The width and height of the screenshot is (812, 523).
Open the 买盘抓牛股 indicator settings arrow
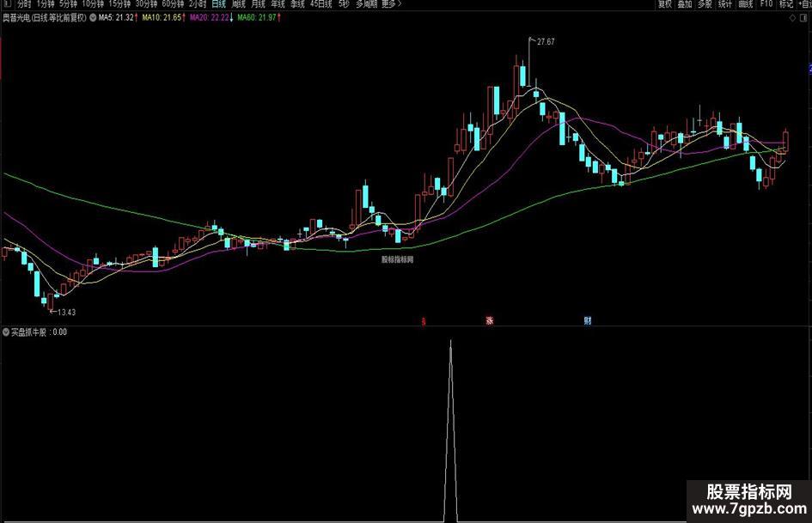6,332
